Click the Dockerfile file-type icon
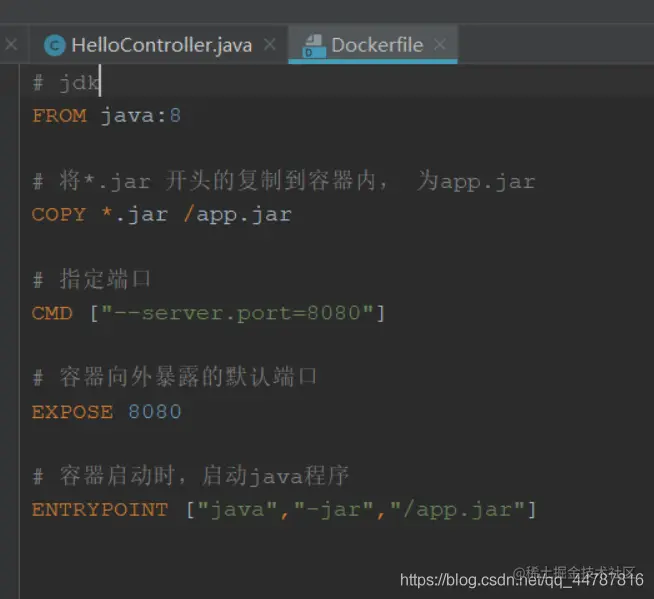Image resolution: width=654 pixels, height=599 pixels. [x=314, y=46]
